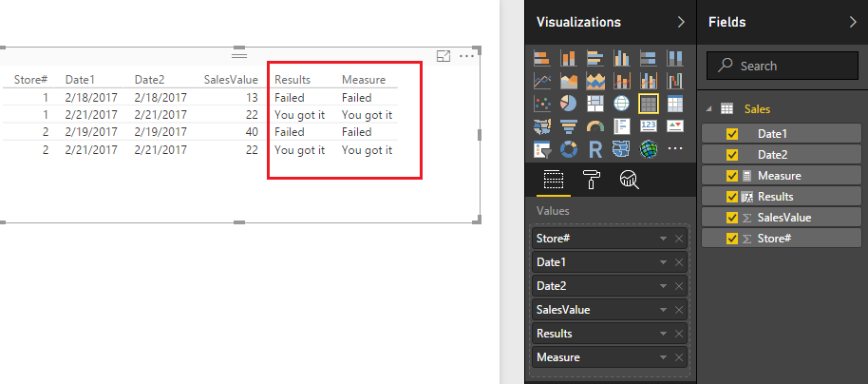
Task: Uncheck the Date2 field checkbox
Action: click(732, 155)
